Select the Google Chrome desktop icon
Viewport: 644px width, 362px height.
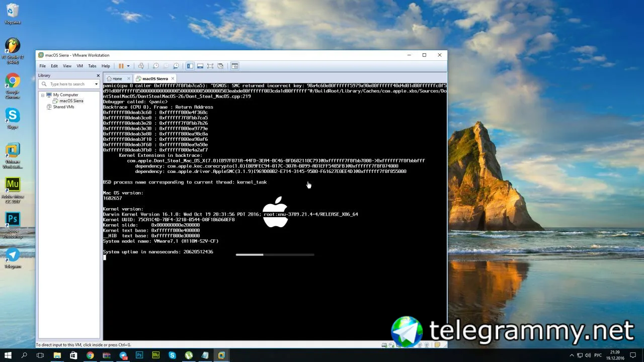(x=13, y=86)
